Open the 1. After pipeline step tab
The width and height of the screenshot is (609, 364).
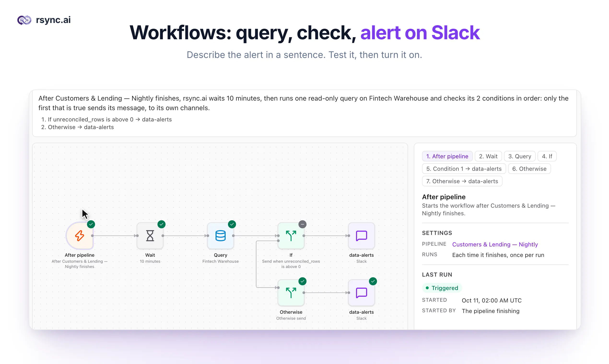point(447,156)
